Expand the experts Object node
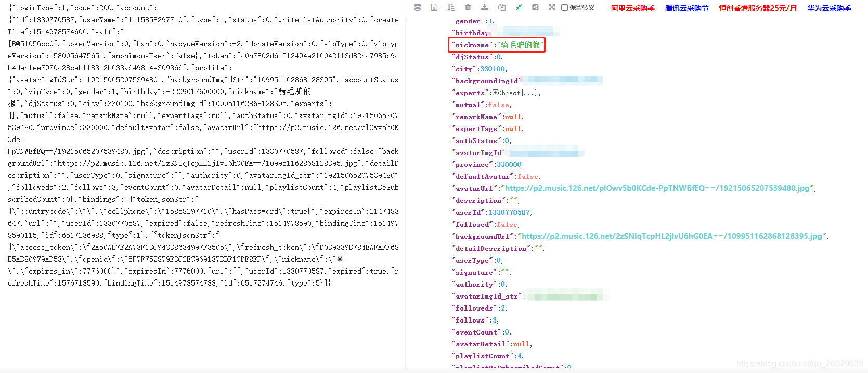The width and height of the screenshot is (868, 373). (495, 93)
